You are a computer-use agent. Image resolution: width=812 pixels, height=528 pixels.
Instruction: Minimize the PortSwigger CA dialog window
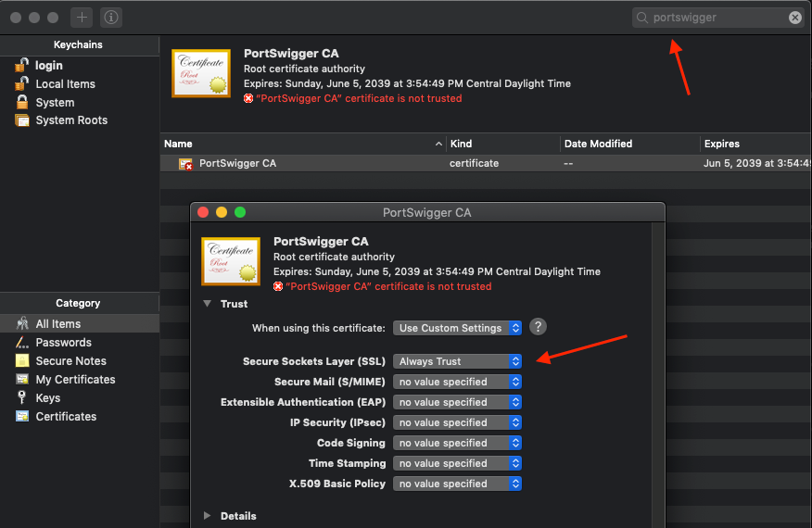(x=222, y=212)
